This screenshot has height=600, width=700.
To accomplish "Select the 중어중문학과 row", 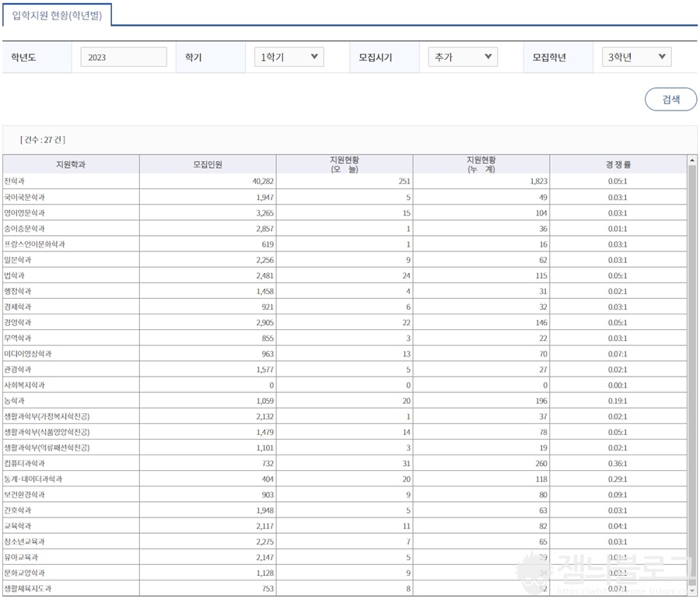I will (345, 228).
